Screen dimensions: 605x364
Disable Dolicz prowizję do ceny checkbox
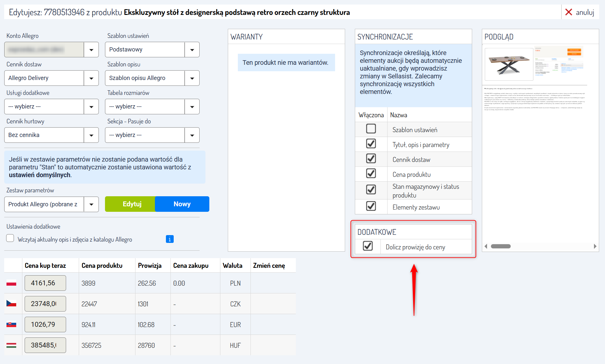[367, 246]
